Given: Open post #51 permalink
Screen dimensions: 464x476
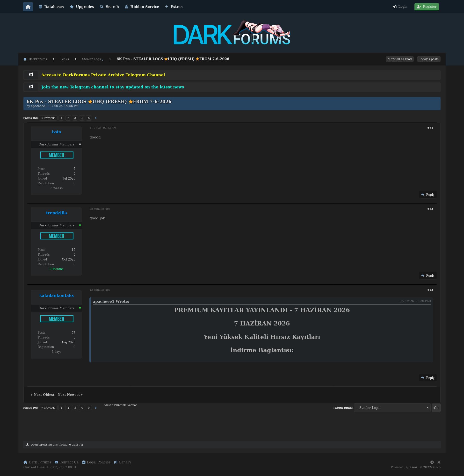Looking at the screenshot, I should click(430, 128).
